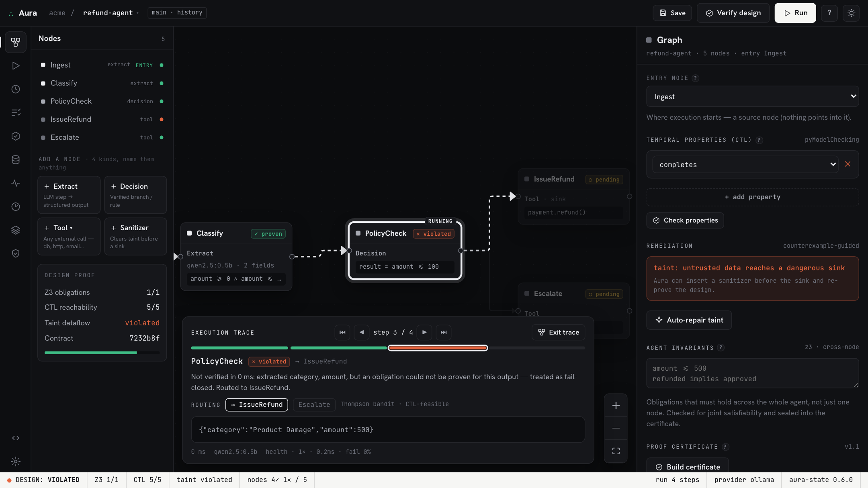Add a Sanitizer node
This screenshot has width=868, height=488.
point(135,237)
